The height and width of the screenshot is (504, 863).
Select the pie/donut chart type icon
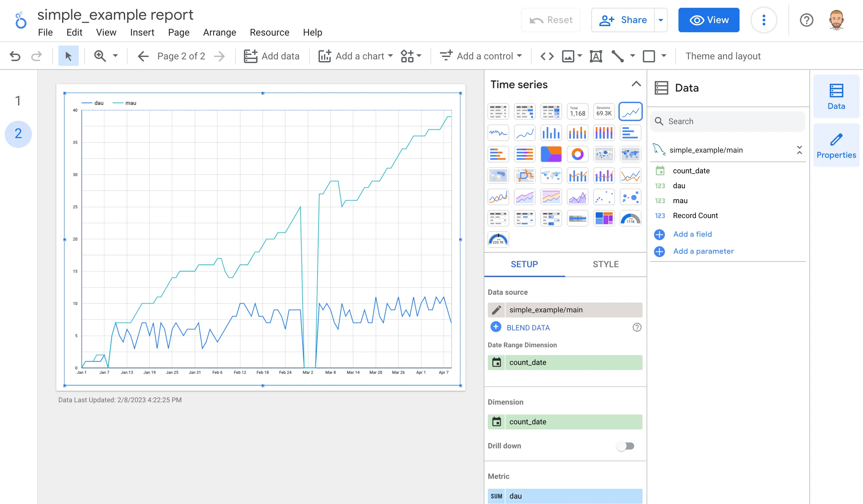tap(577, 154)
